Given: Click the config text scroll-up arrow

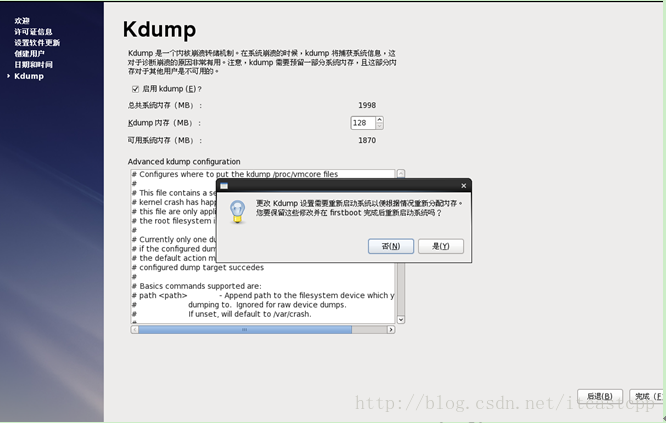Looking at the screenshot, I should point(401,173).
